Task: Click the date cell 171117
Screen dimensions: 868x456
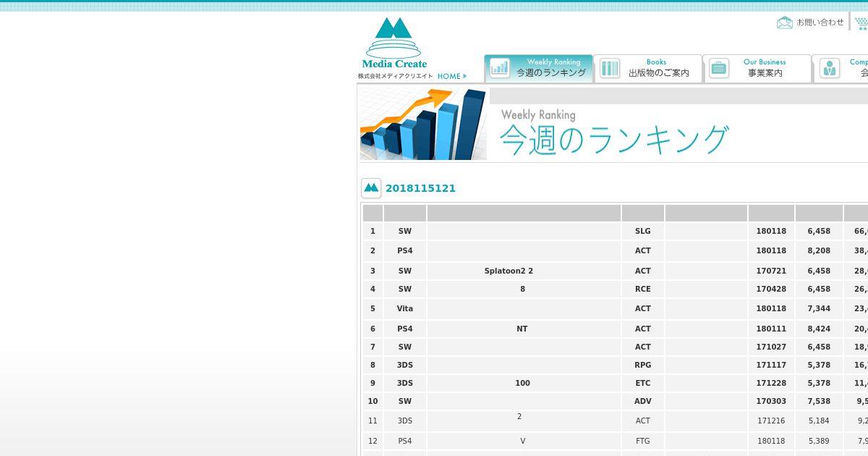Action: click(x=771, y=365)
